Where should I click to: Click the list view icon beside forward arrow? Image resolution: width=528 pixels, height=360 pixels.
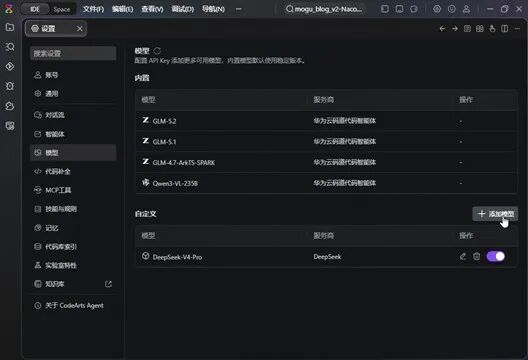tap(467, 29)
